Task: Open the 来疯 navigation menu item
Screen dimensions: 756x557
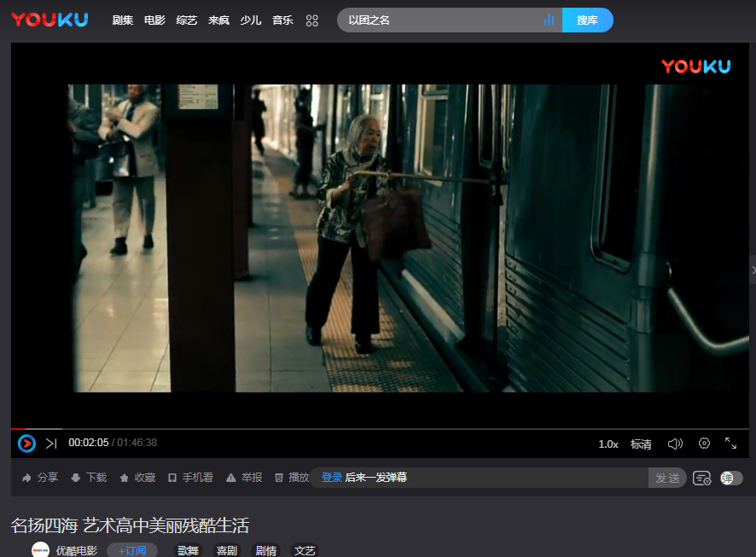Action: (x=218, y=20)
